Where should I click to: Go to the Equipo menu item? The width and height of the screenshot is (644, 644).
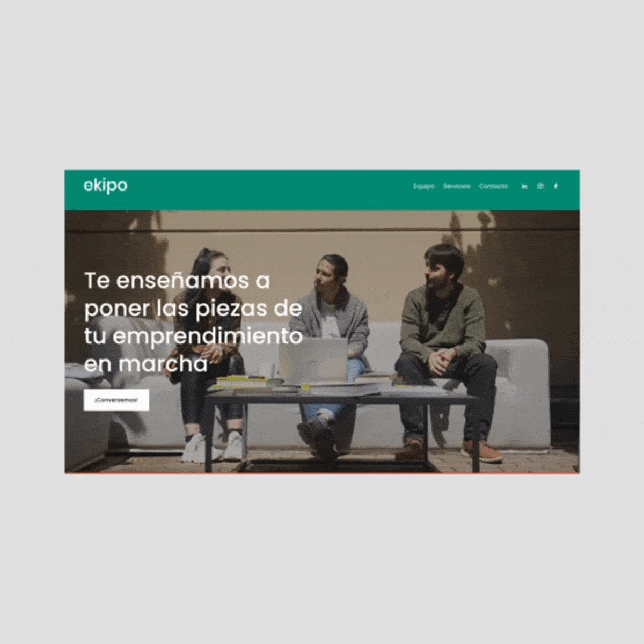(424, 186)
